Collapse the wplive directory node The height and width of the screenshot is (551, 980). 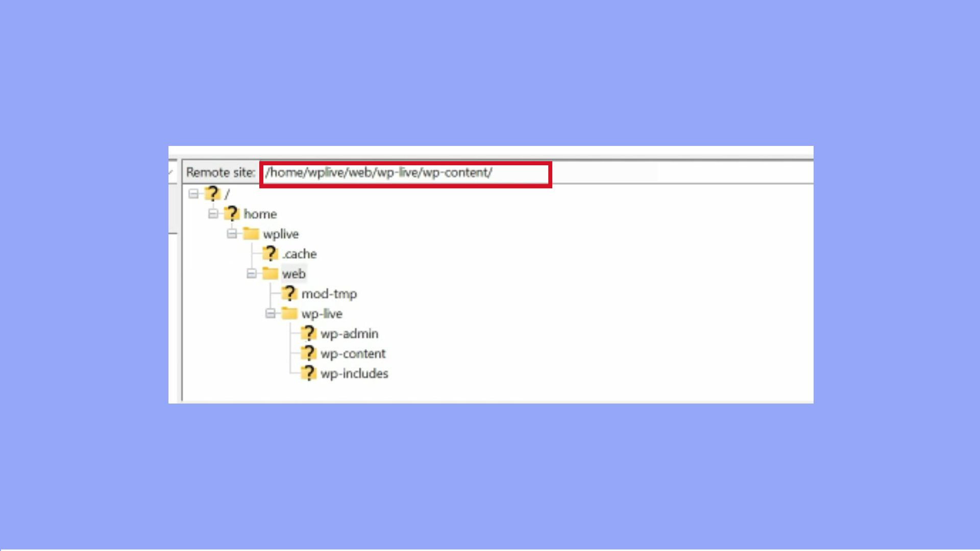[232, 234]
